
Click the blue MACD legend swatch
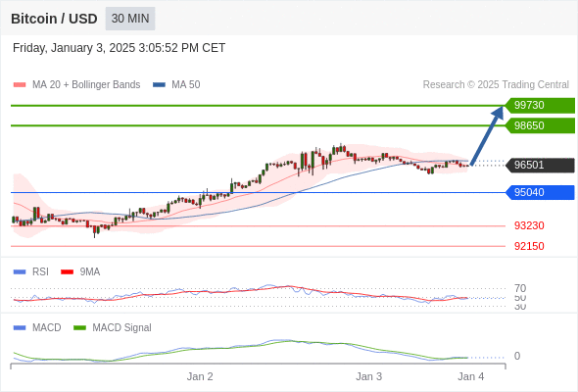[20, 328]
